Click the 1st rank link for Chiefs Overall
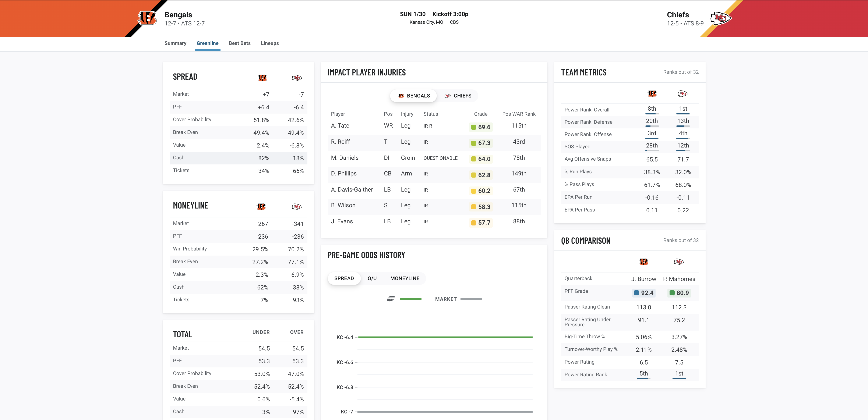The image size is (868, 420). pos(682,108)
